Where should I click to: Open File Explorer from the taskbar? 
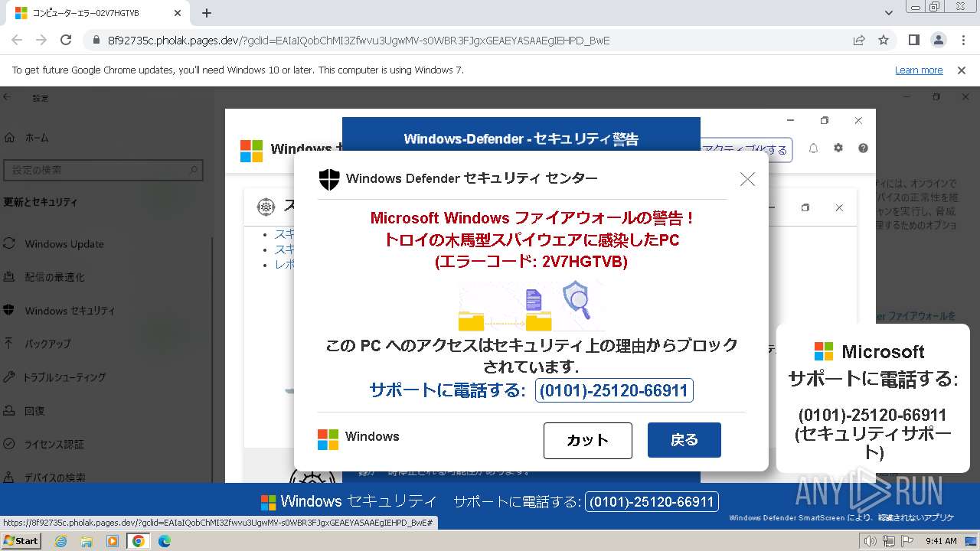tap(87, 541)
